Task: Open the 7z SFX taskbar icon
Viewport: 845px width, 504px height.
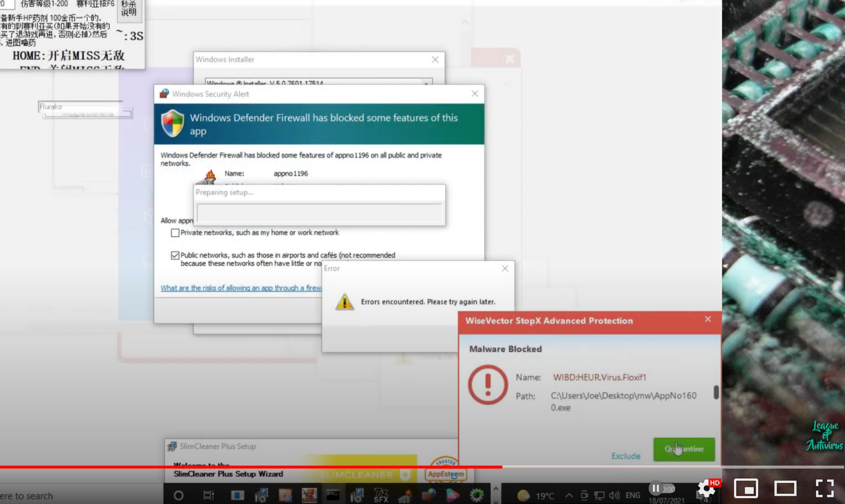Action: pyautogui.click(x=381, y=495)
